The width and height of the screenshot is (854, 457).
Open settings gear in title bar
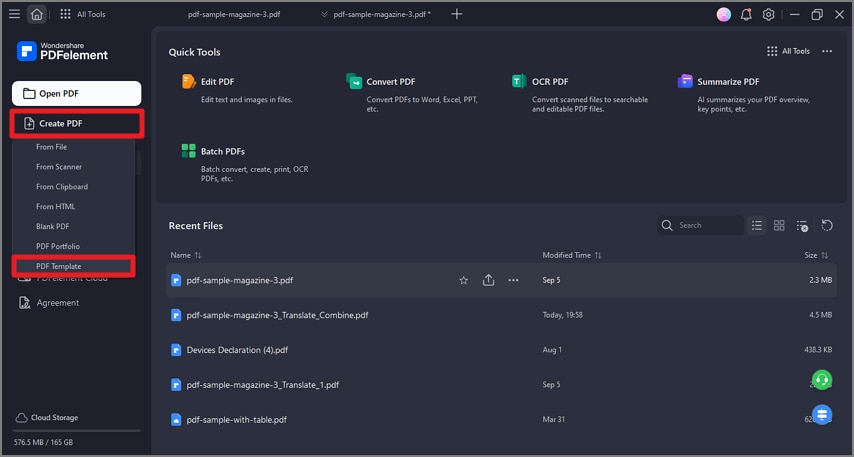click(768, 14)
